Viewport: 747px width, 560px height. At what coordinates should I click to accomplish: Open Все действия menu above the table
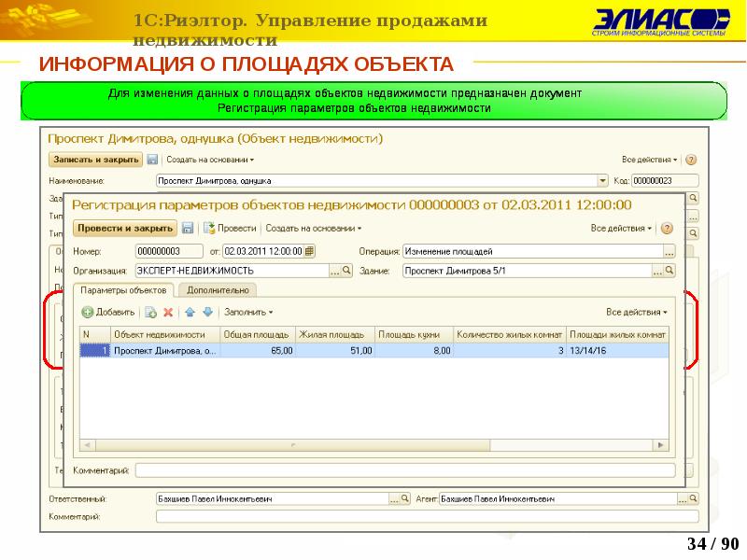click(x=637, y=313)
